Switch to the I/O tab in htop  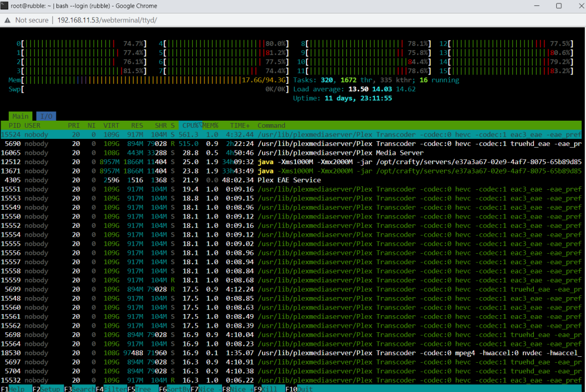tap(46, 116)
